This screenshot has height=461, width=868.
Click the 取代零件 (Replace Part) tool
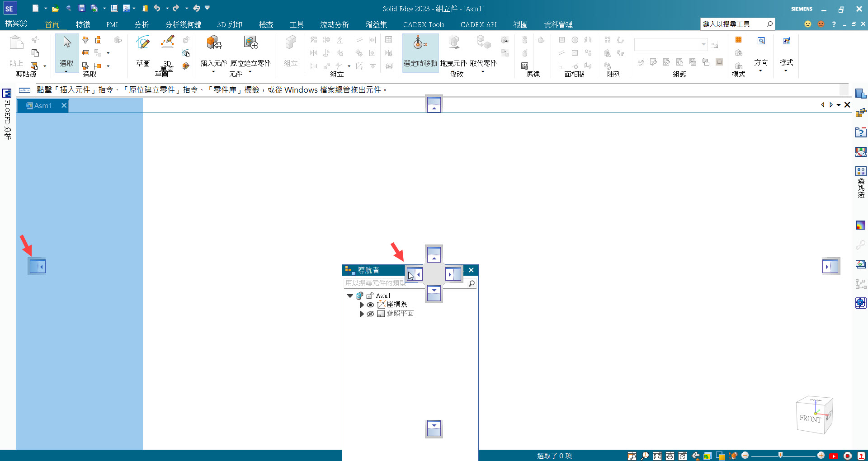pos(483,51)
